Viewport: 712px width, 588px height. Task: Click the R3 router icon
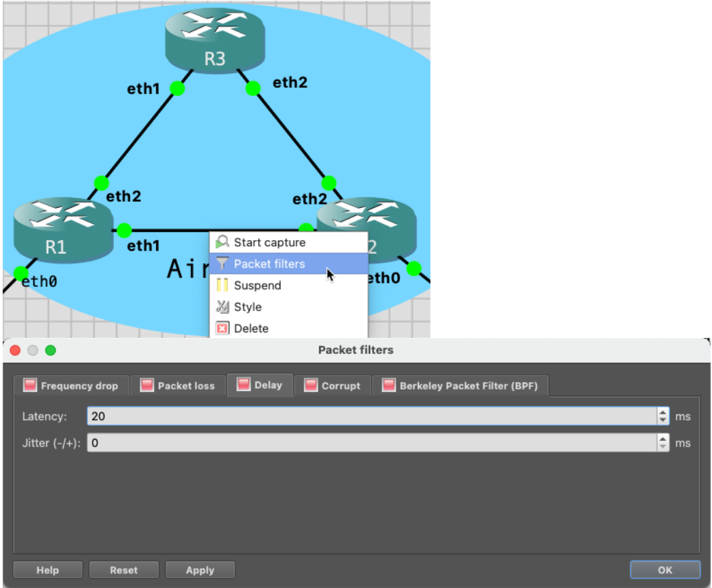[x=215, y=41]
